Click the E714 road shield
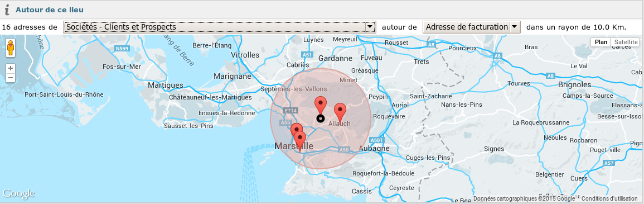The height and width of the screenshot is (204, 644). pyautogui.click(x=290, y=111)
